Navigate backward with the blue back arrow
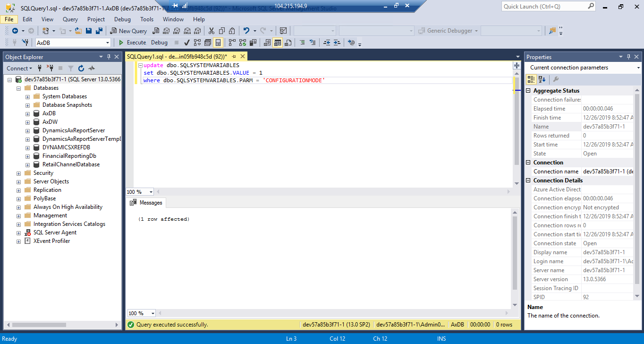 15,31
